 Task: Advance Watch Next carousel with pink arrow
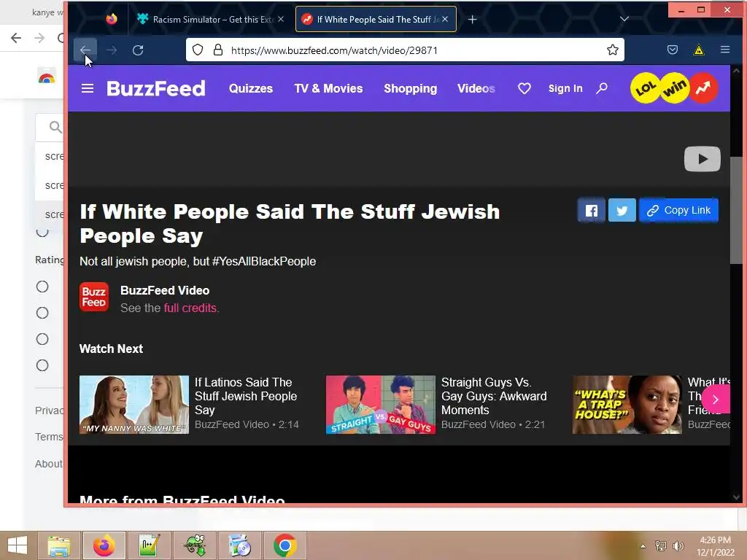(715, 400)
